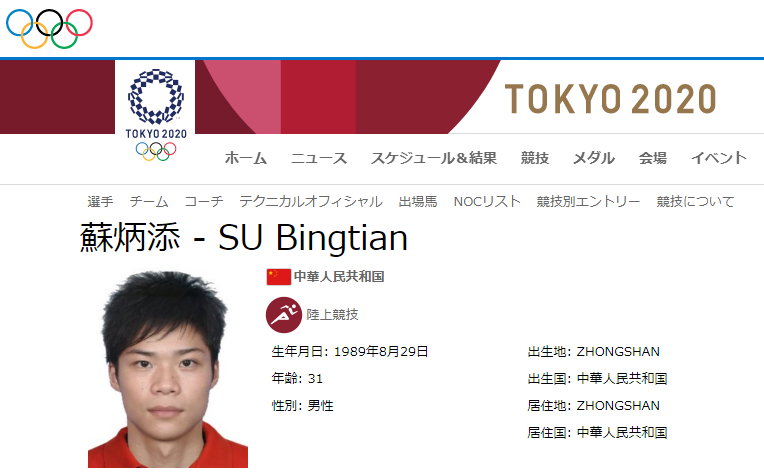This screenshot has width=764, height=472.
Task: Open テクニカルオフィシャル tab
Action: point(311,202)
